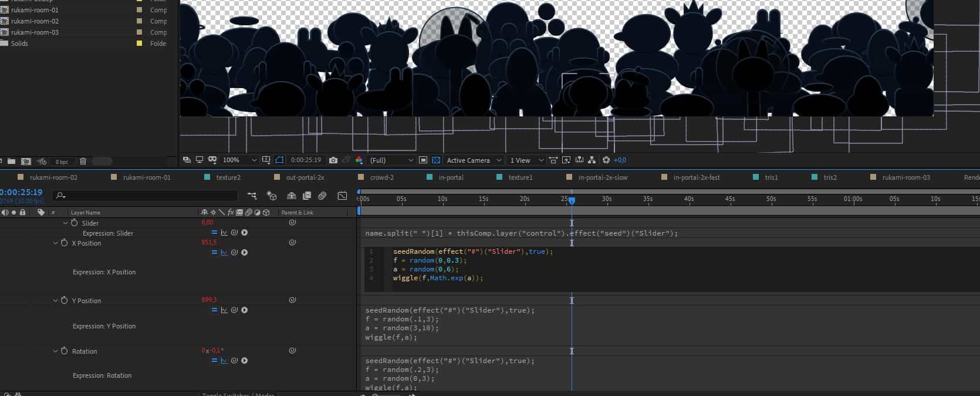The width and height of the screenshot is (980, 396).
Task: Toggle the X Position expression enable switch
Action: tap(214, 253)
